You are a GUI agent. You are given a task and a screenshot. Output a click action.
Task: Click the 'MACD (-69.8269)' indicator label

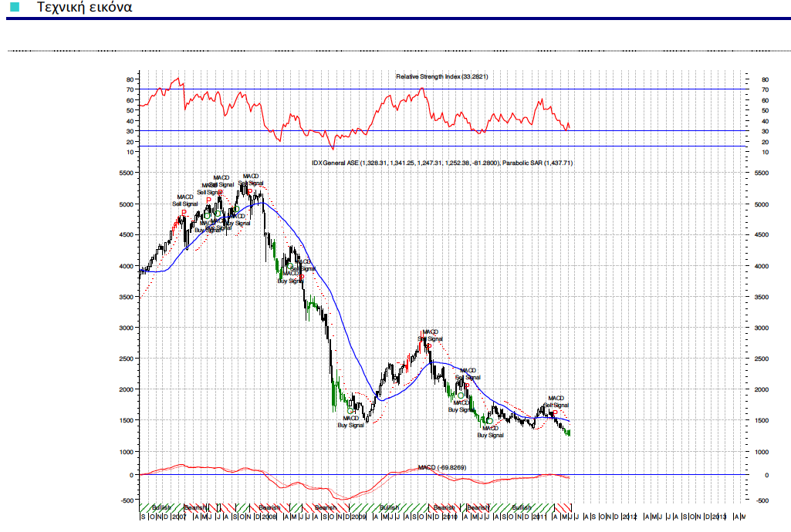pos(442,467)
